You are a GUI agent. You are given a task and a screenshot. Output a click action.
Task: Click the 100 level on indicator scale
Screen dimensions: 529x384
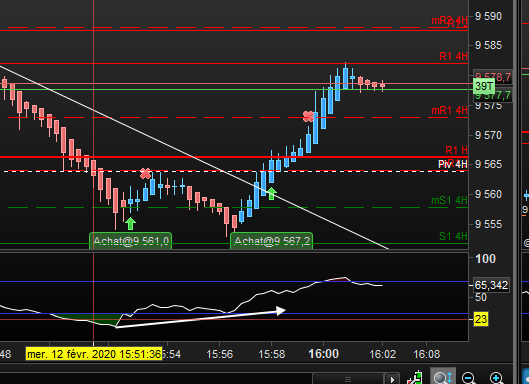[485, 259]
